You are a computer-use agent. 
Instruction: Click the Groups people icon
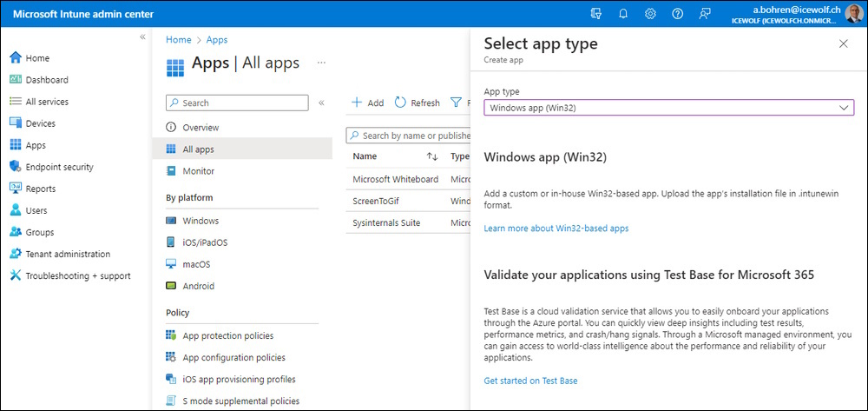coord(16,232)
